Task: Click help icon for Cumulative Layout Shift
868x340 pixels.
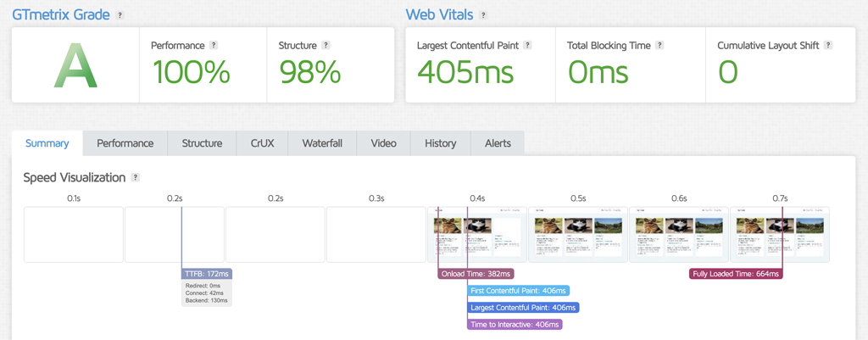Action: click(828, 46)
